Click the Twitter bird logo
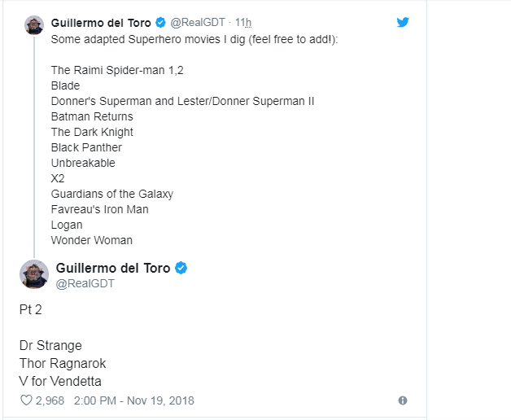Screen dimensions: 511x420 (403, 22)
